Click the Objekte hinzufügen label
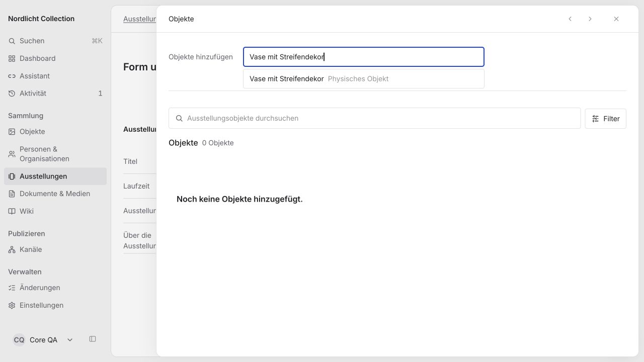This screenshot has height=362, width=644. (201, 57)
